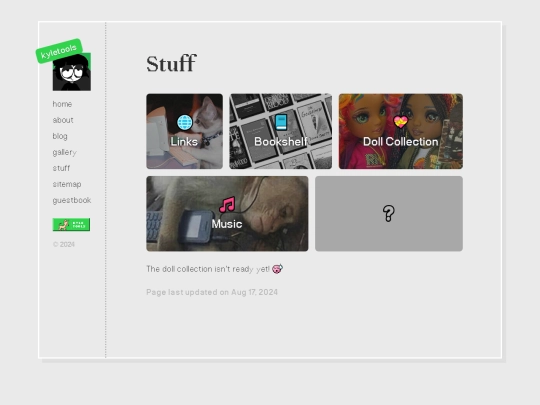Click the question mark icon on gray card
Screen dimensions: 540x405
pos(388,214)
